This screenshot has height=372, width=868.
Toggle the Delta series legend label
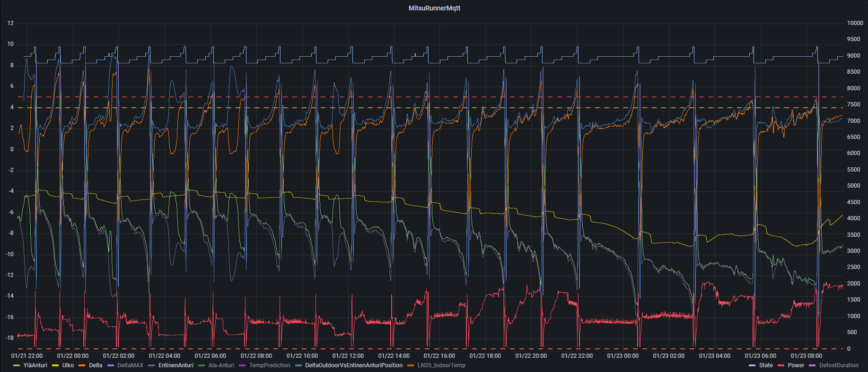point(96,365)
